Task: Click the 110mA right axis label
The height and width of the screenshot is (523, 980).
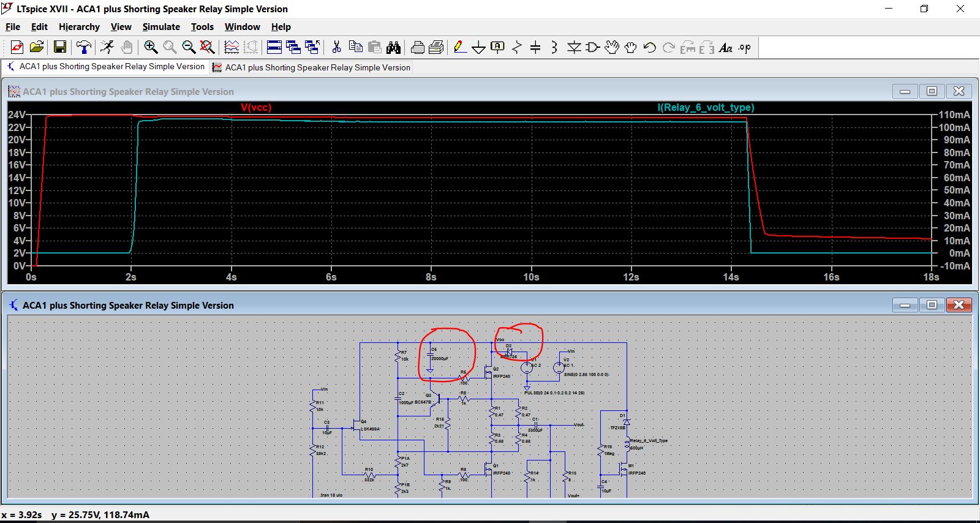Action: (954, 115)
